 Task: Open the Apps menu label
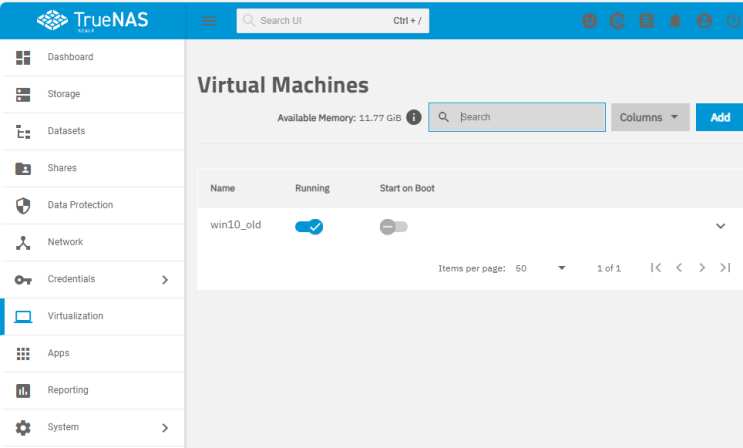58,353
